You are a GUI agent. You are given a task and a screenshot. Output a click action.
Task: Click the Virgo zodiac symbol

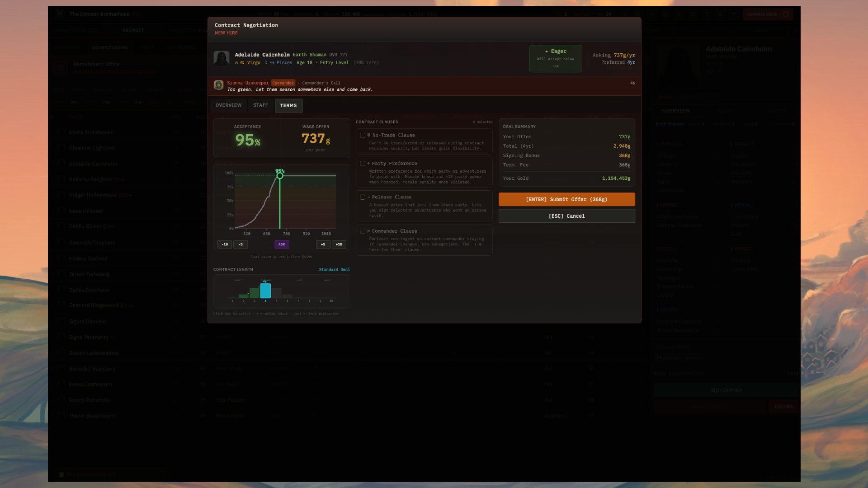(x=242, y=63)
